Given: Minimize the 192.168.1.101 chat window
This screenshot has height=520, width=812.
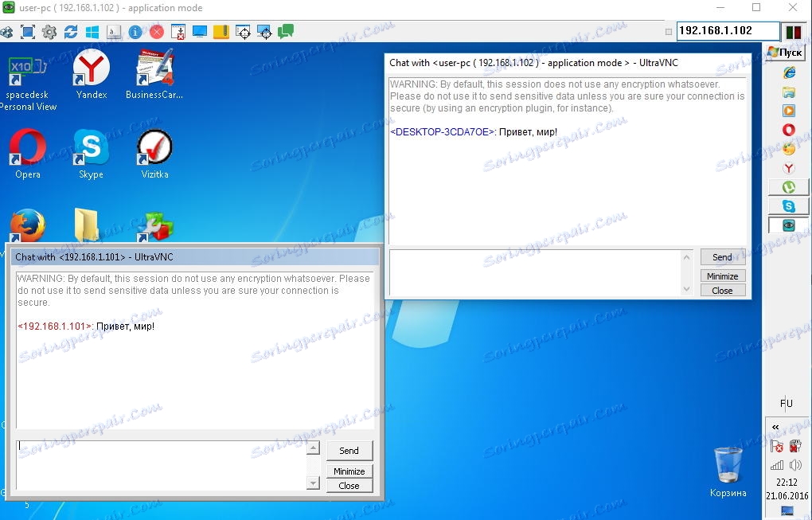Looking at the screenshot, I should (349, 471).
